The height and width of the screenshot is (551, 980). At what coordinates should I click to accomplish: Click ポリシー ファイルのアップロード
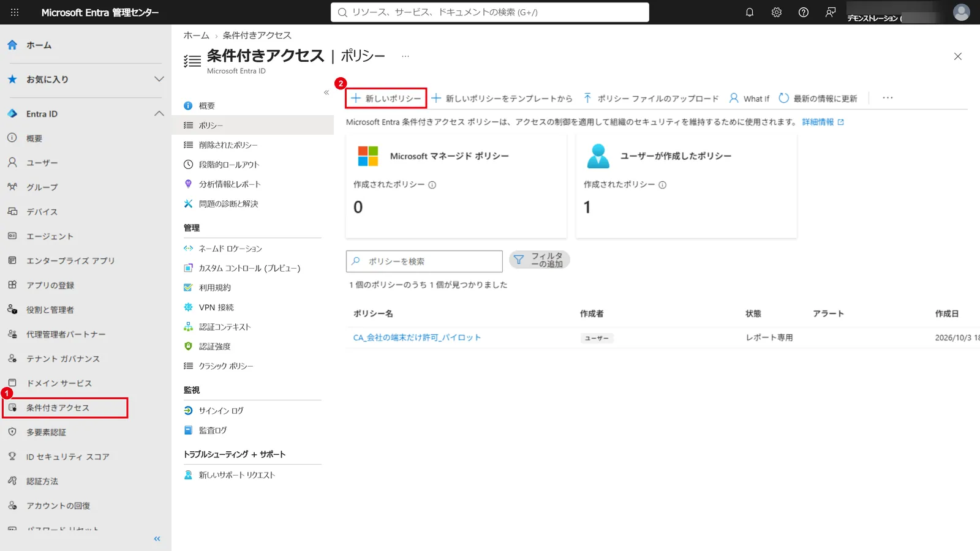651,99
